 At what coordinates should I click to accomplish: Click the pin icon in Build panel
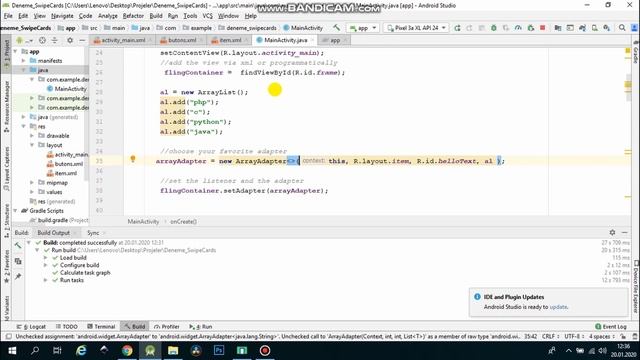[x=18, y=276]
